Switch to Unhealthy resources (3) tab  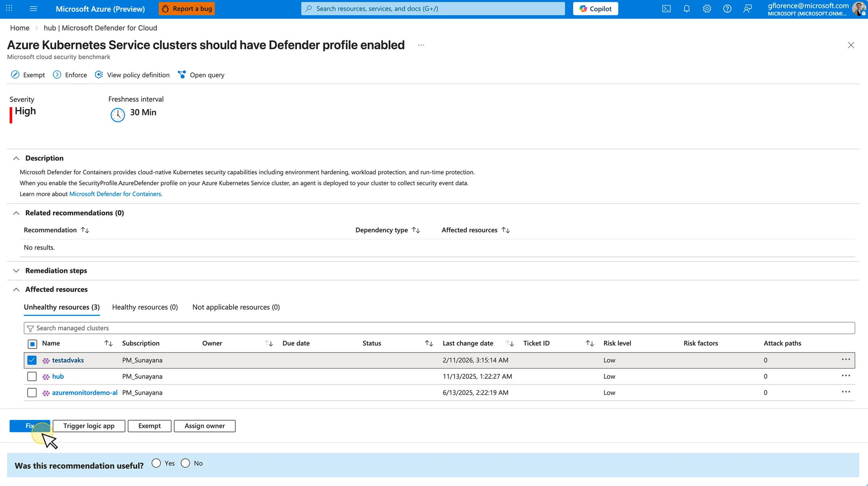point(62,307)
